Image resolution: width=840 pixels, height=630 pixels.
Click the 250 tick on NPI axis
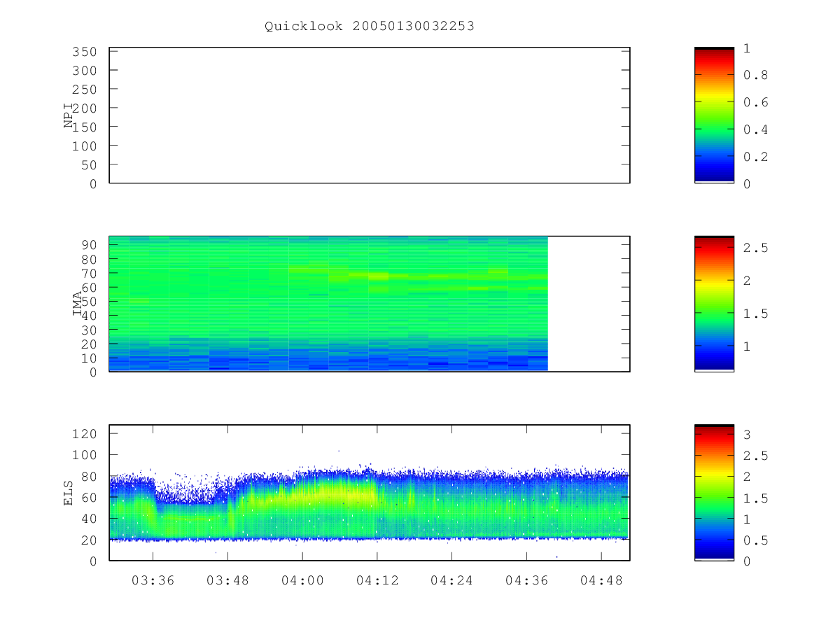[x=83, y=90]
